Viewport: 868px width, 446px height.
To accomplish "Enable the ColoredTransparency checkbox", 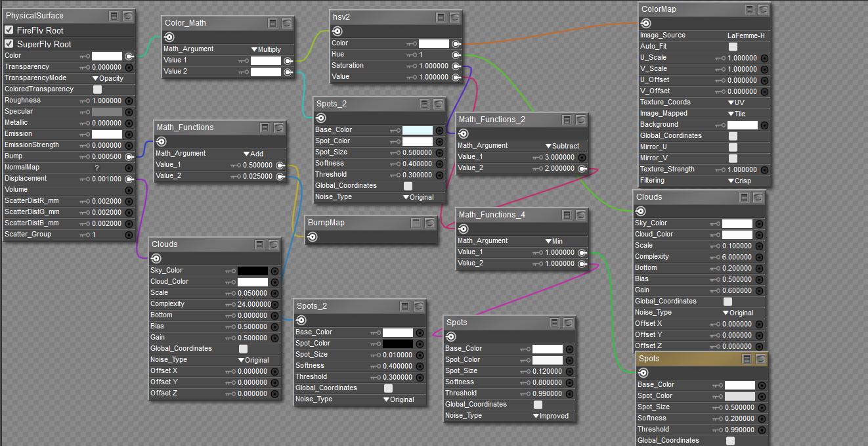I will click(97, 89).
